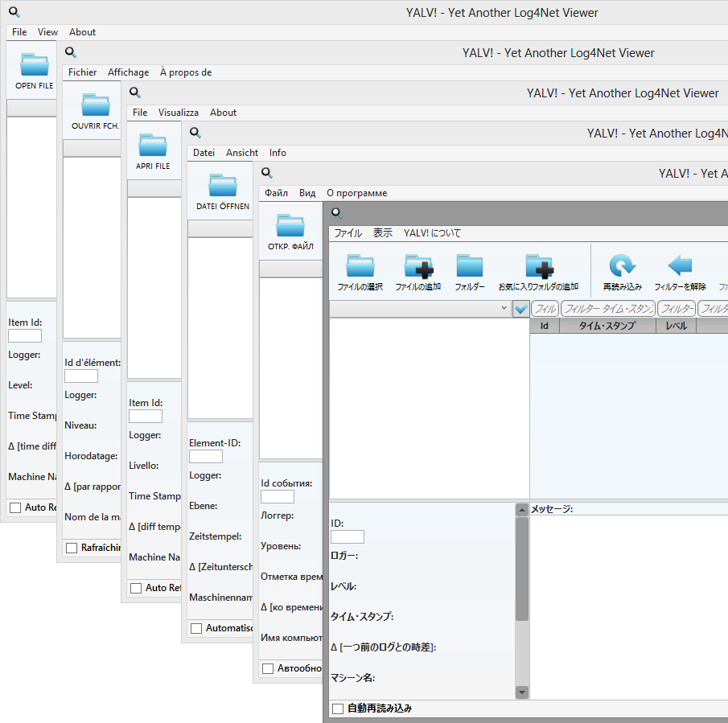Click the フォルダー folder icon in Japanese toolbar
Image resolution: width=728 pixels, height=723 pixels.
[470, 265]
